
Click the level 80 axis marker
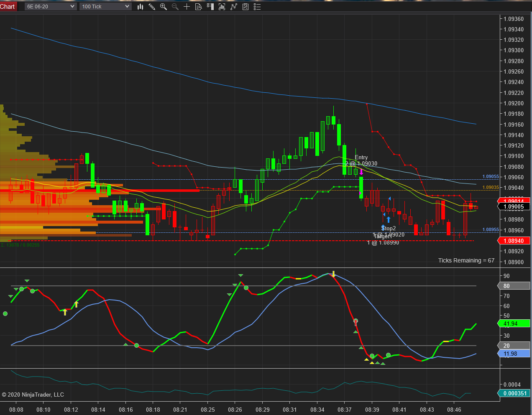514,286
